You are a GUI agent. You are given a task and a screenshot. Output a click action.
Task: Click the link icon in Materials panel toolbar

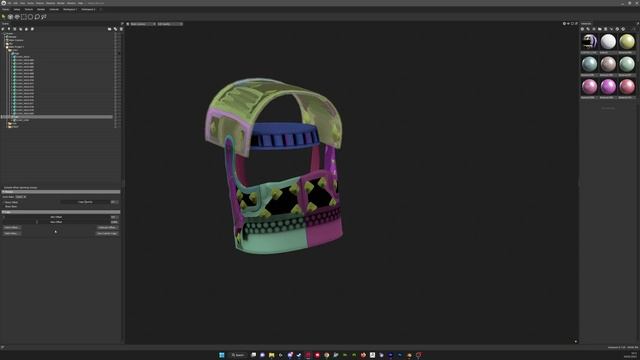tap(588, 29)
